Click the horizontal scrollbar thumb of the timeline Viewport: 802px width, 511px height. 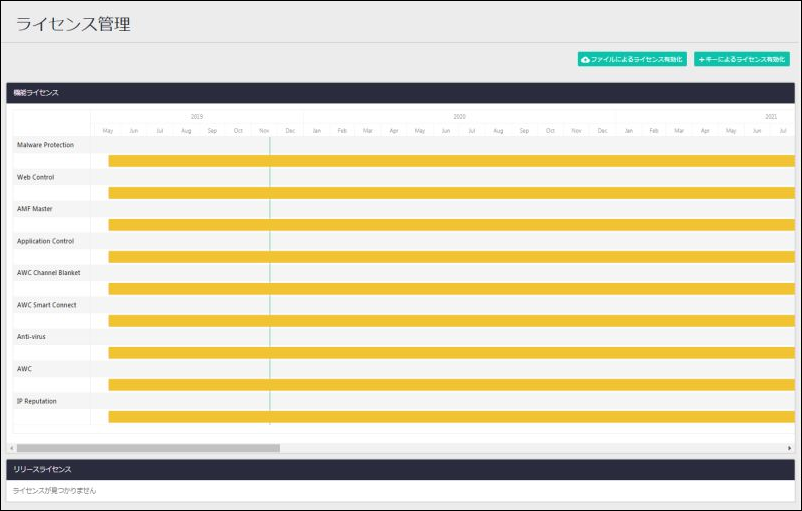coord(148,448)
